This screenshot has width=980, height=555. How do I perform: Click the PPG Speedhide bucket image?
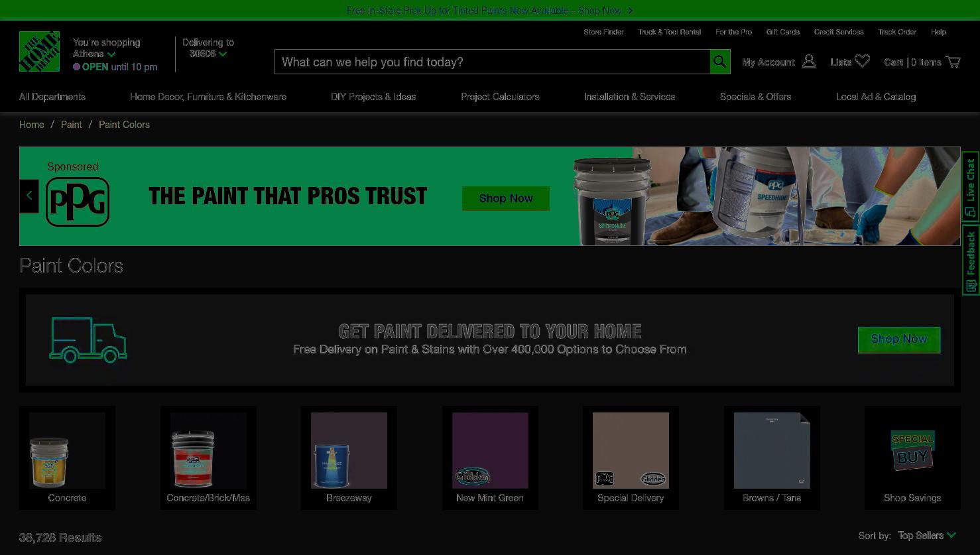(611, 201)
